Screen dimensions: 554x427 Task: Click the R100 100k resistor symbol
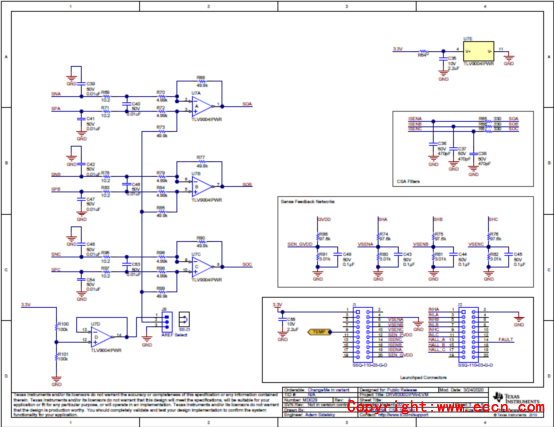pos(56,327)
